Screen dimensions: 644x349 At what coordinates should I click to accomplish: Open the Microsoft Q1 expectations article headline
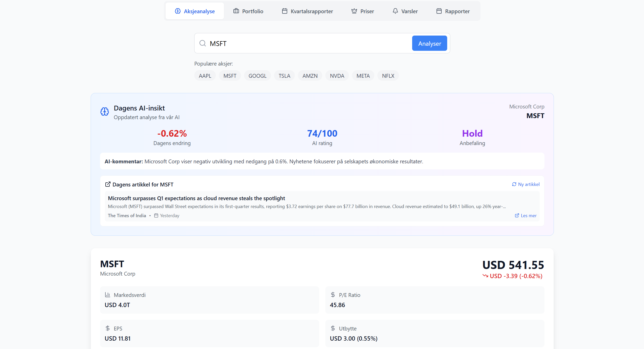(196, 198)
